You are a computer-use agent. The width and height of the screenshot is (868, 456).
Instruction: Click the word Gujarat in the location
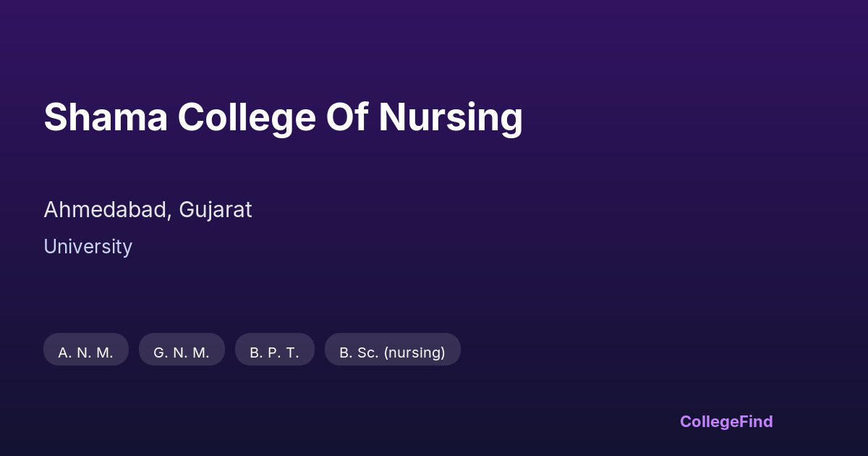tap(216, 210)
